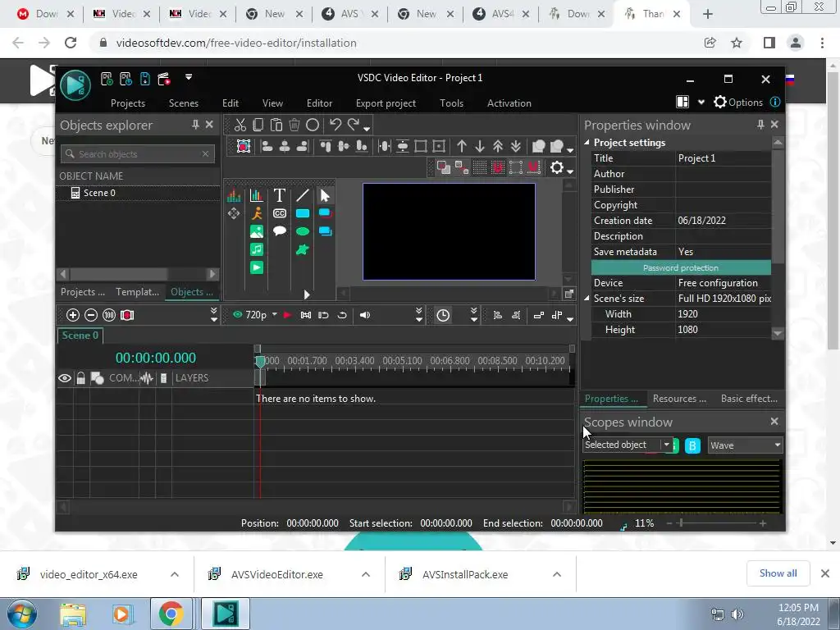Add a free shape object

pyautogui.click(x=303, y=249)
